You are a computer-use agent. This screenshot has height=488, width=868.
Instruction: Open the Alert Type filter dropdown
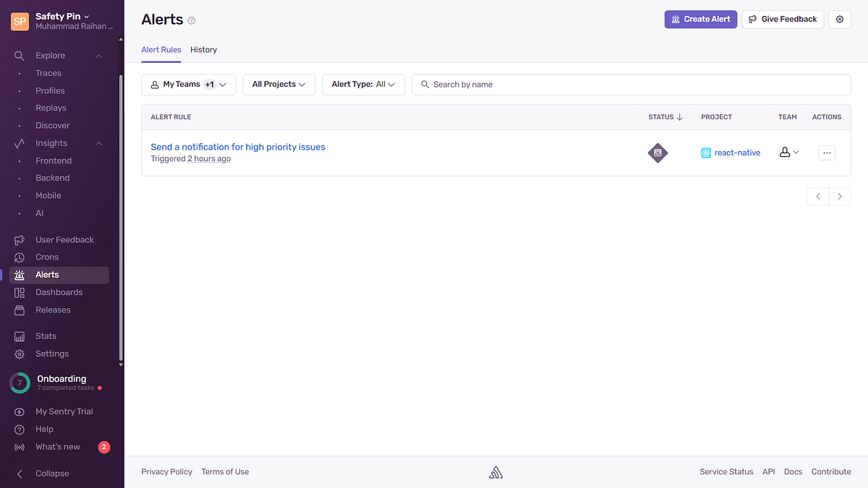pyautogui.click(x=363, y=84)
